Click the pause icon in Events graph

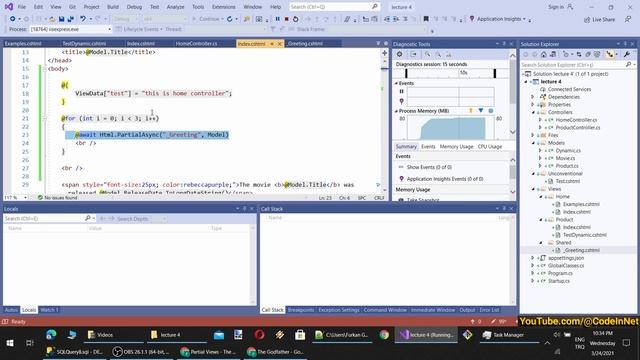pyautogui.click(x=402, y=91)
